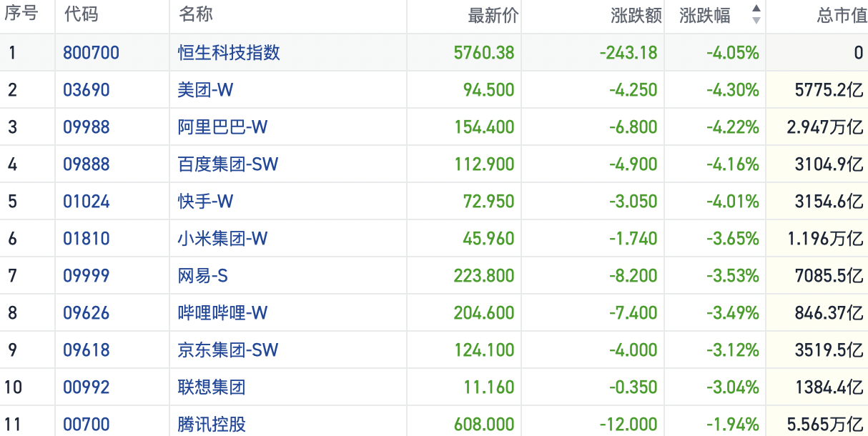Viewport: 868px width, 436px height.
Task: Open the 哔哩哔哩-W stock link
Action: pyautogui.click(x=222, y=313)
